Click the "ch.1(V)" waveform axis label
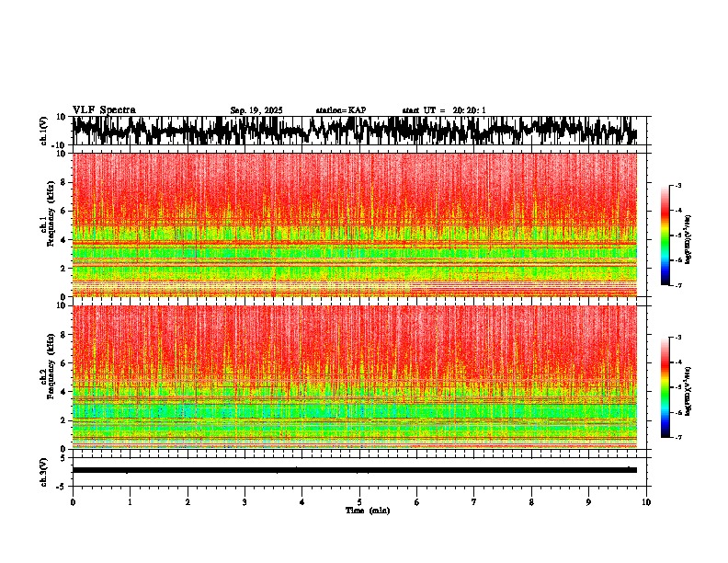 click(x=44, y=131)
